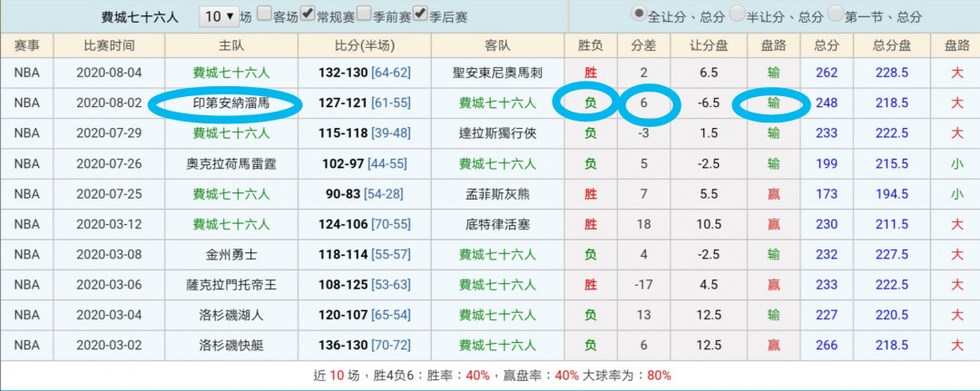
Task: Check the 客场 checkbox
Action: coord(264,15)
